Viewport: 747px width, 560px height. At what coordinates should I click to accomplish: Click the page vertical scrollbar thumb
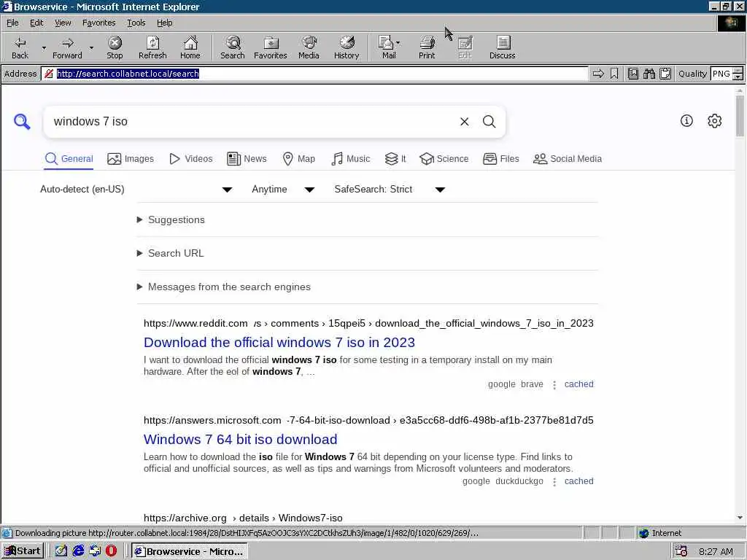[x=740, y=116]
